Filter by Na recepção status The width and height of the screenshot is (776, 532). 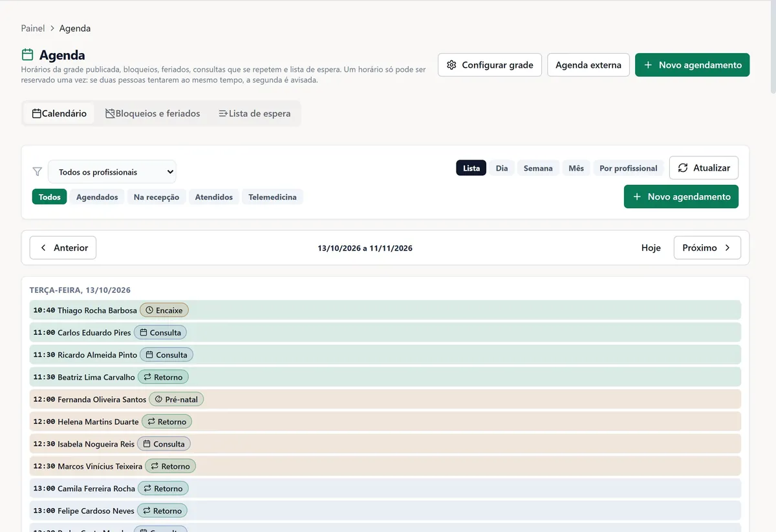[156, 197]
